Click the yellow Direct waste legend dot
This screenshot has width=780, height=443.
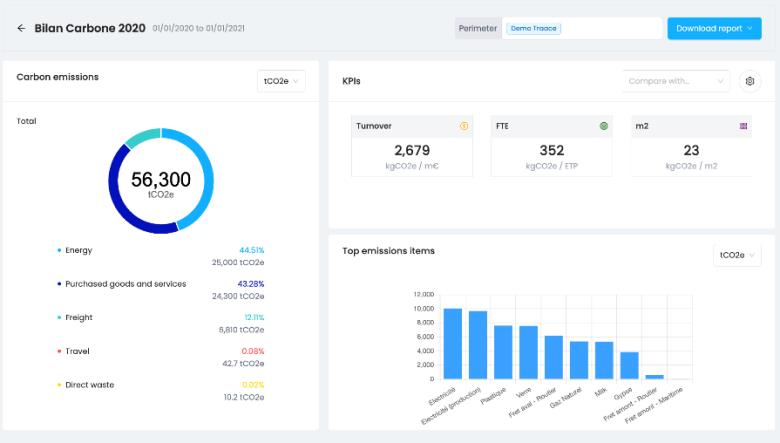point(59,384)
